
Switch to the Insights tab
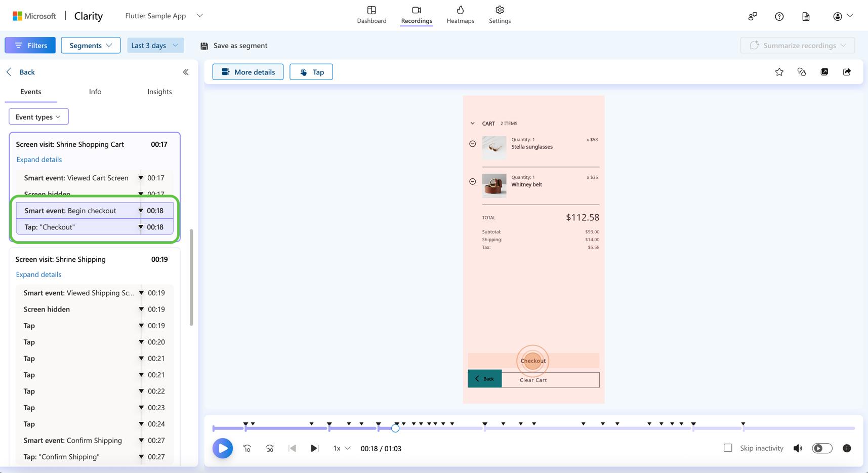tap(159, 92)
